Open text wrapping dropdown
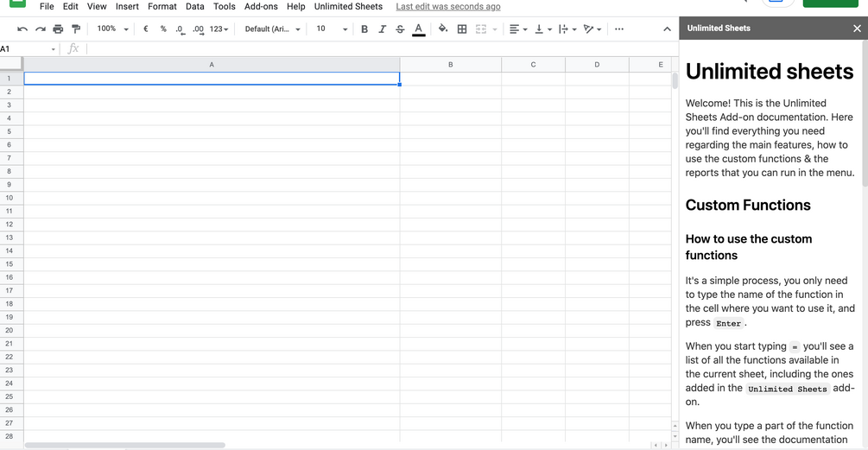Image resolution: width=868 pixels, height=450 pixels. [567, 29]
